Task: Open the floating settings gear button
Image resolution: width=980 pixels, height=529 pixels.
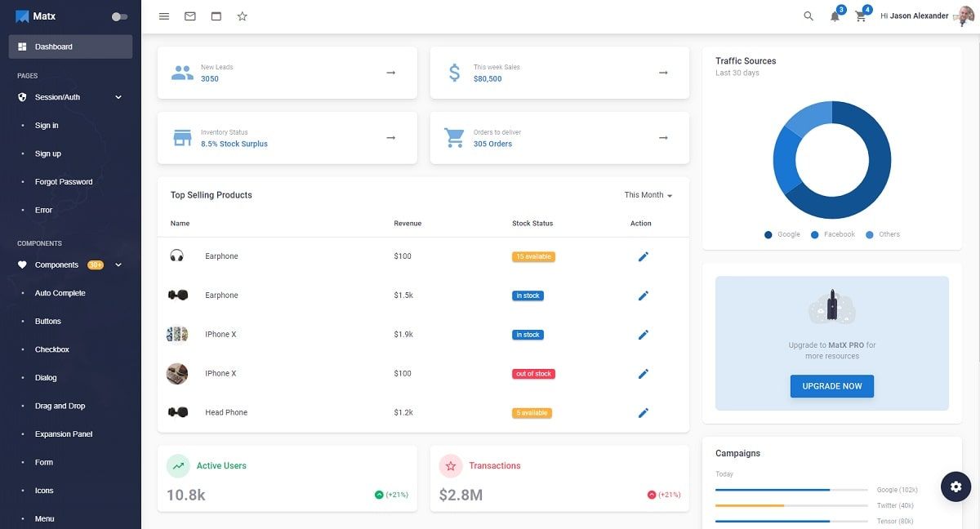Action: 955,486
